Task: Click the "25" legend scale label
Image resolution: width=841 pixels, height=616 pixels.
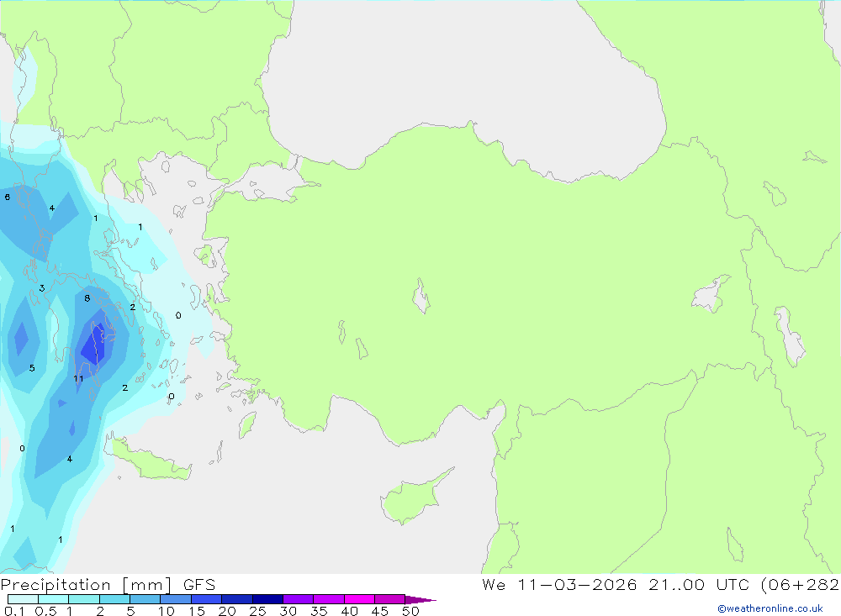Action: [258, 611]
